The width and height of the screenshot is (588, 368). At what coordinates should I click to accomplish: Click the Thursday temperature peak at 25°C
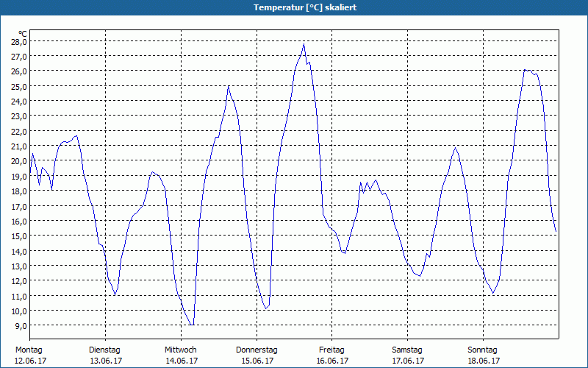tap(229, 86)
